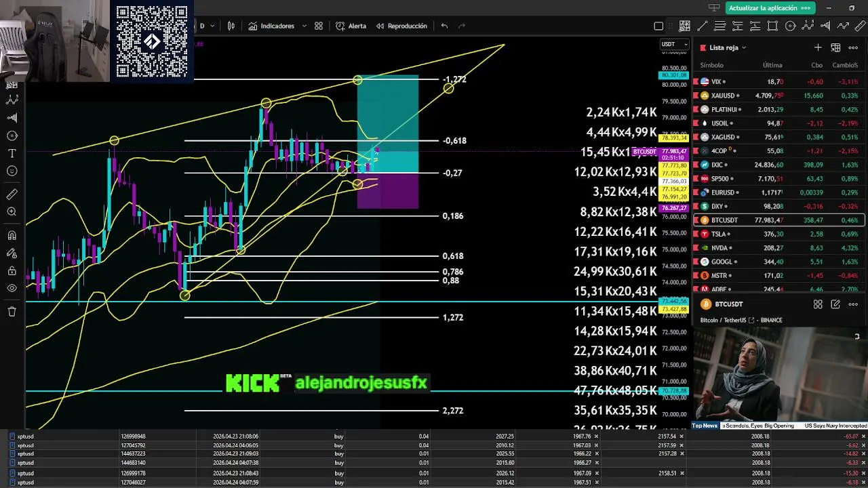Select the Text tool in left sidebar
Viewport: 868px width, 488px height.
tap(12, 153)
